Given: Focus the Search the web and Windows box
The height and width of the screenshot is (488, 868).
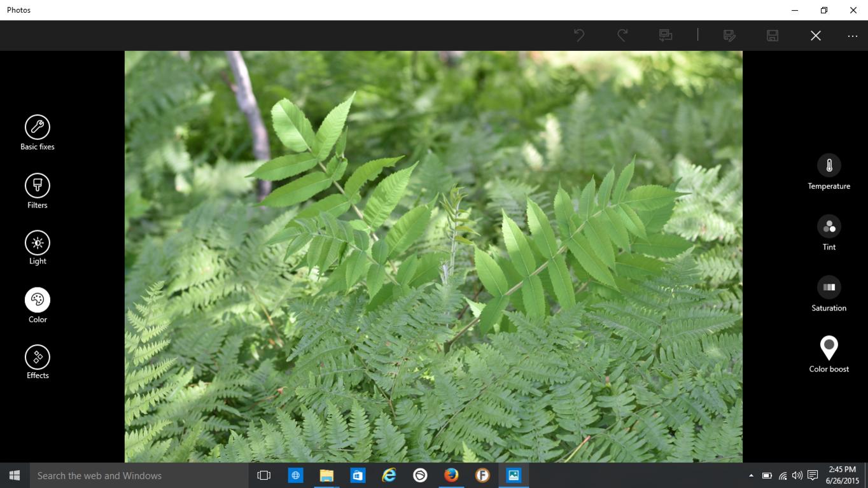Looking at the screenshot, I should point(139,475).
